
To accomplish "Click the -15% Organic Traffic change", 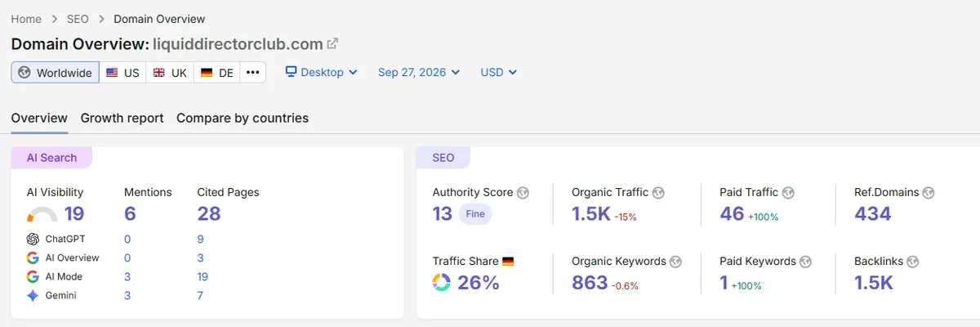I will 626,217.
